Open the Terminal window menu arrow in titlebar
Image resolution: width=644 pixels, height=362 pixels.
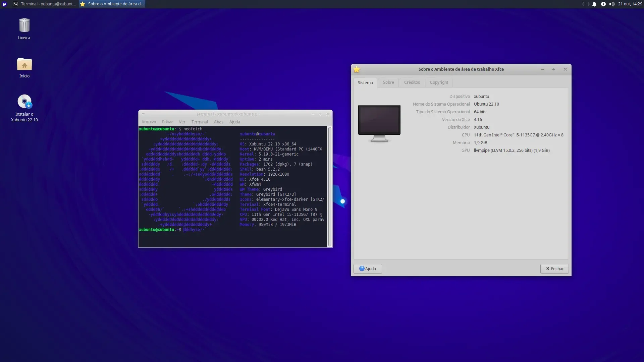coord(143,114)
